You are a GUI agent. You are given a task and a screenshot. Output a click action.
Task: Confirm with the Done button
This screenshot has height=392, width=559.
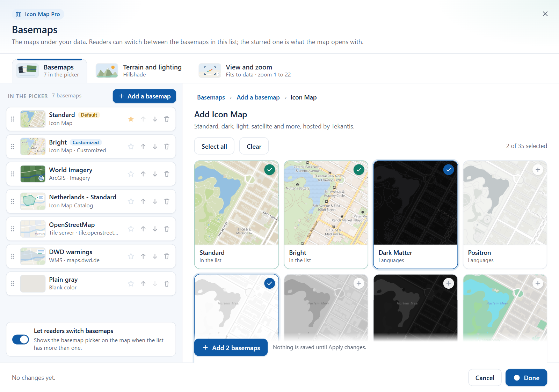[x=526, y=378]
